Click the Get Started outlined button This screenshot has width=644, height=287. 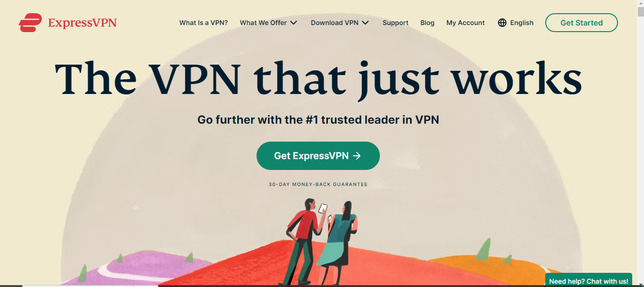click(x=581, y=23)
